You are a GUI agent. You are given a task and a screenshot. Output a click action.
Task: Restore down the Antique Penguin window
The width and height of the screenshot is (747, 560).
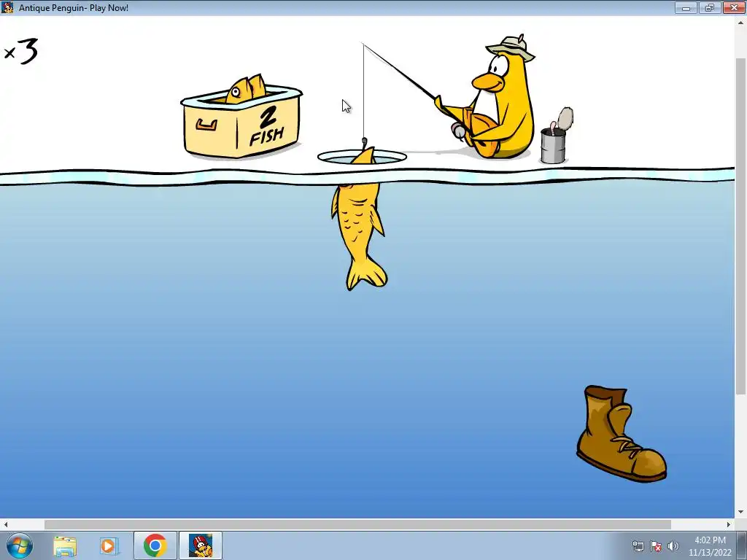709,7
